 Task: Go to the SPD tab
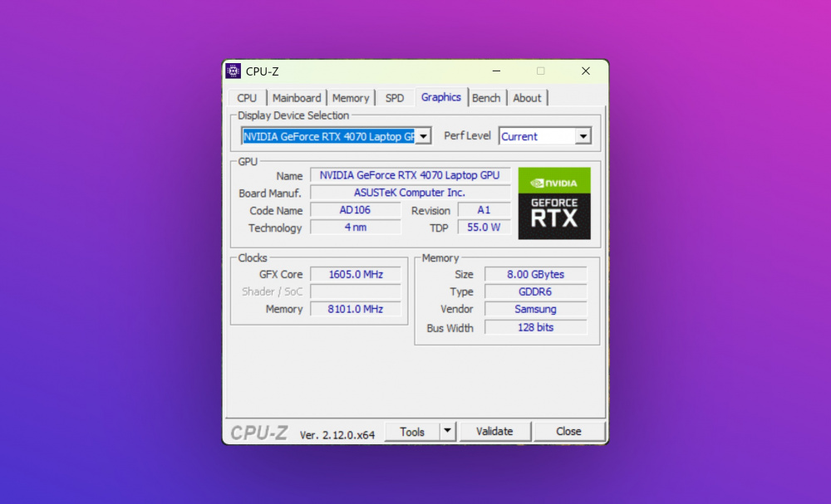[395, 98]
